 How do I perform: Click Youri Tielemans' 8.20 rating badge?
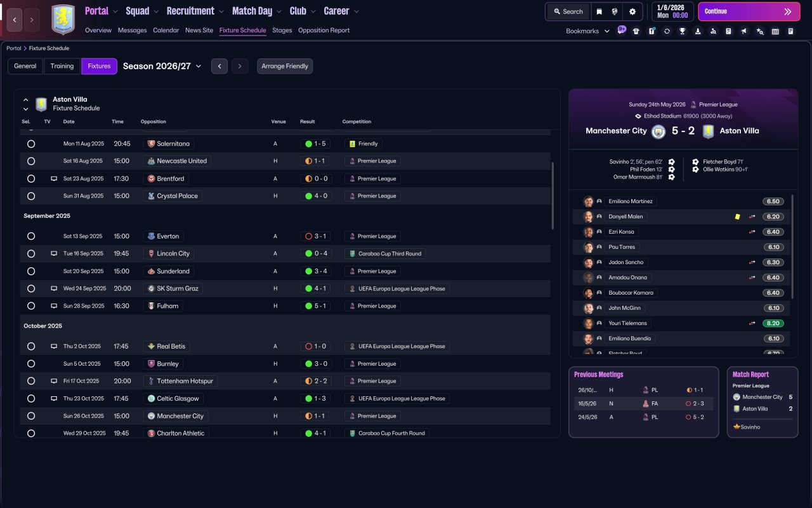(773, 323)
